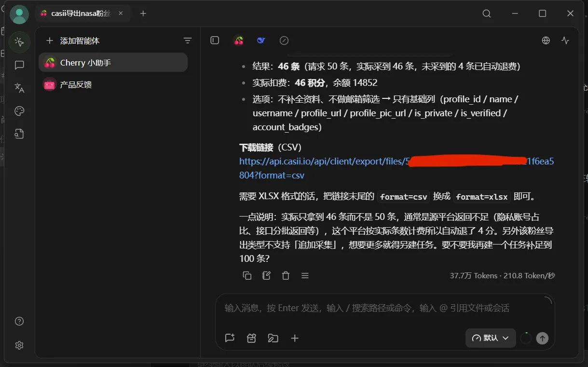The height and width of the screenshot is (367, 588).
Task: Click the globe icon in chat header
Action: coord(546,41)
